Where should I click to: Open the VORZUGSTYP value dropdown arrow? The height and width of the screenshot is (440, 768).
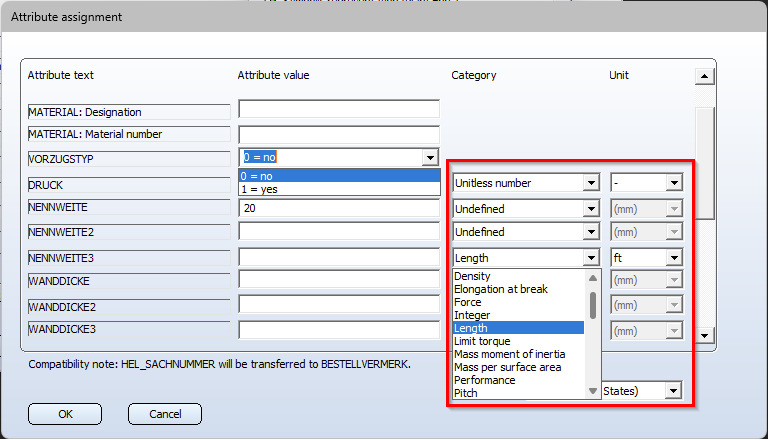tap(430, 157)
